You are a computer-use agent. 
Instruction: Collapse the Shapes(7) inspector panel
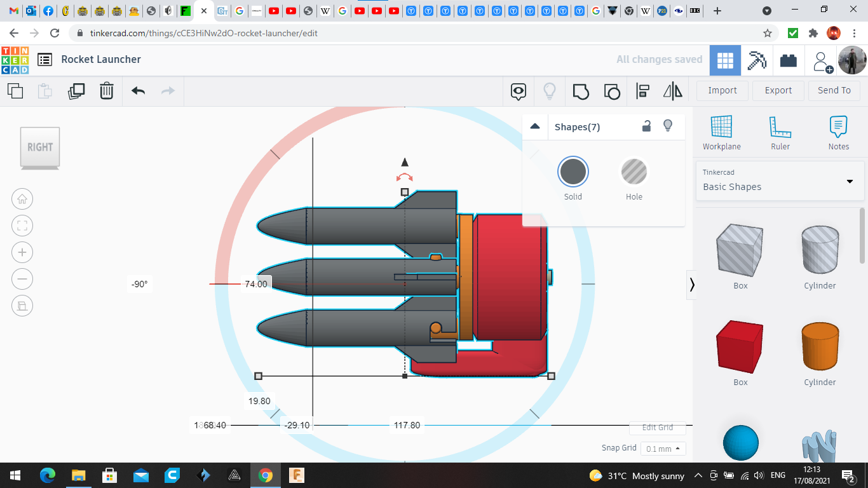click(x=535, y=126)
